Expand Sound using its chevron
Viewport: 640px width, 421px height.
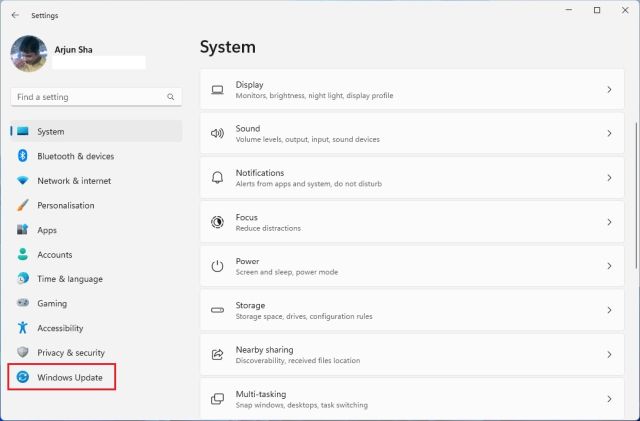[609, 133]
